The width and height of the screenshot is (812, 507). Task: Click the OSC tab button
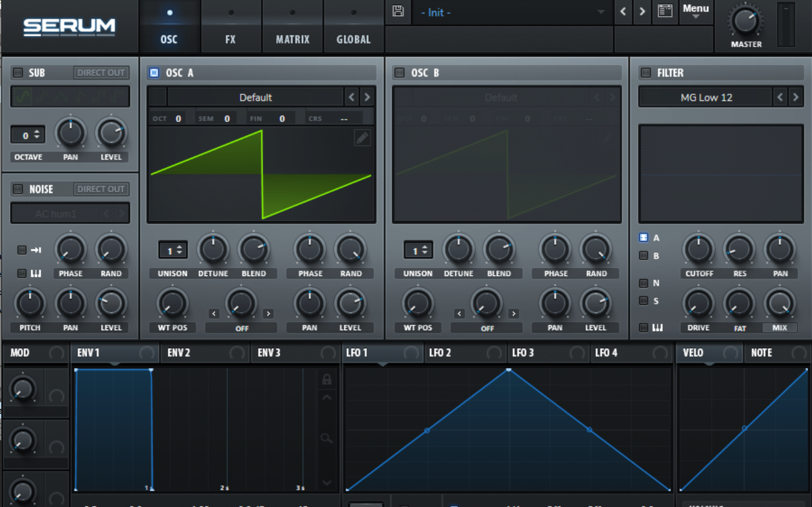click(x=170, y=27)
